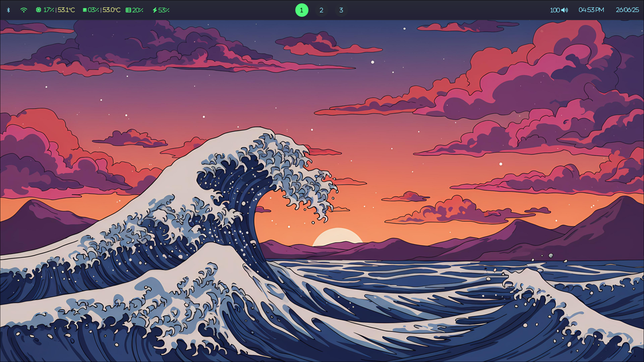The height and width of the screenshot is (362, 644).
Task: Click the speaker icon next to 100
Action: (565, 10)
